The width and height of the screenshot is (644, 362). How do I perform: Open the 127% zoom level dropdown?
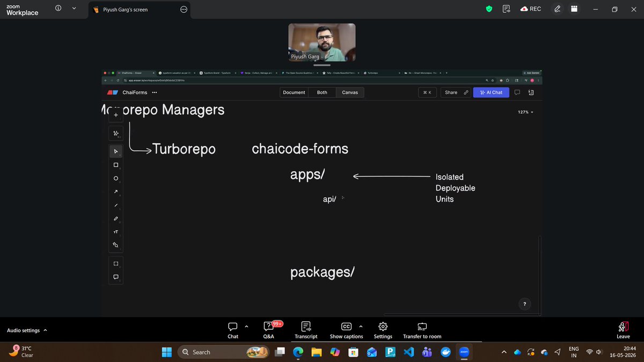526,112
